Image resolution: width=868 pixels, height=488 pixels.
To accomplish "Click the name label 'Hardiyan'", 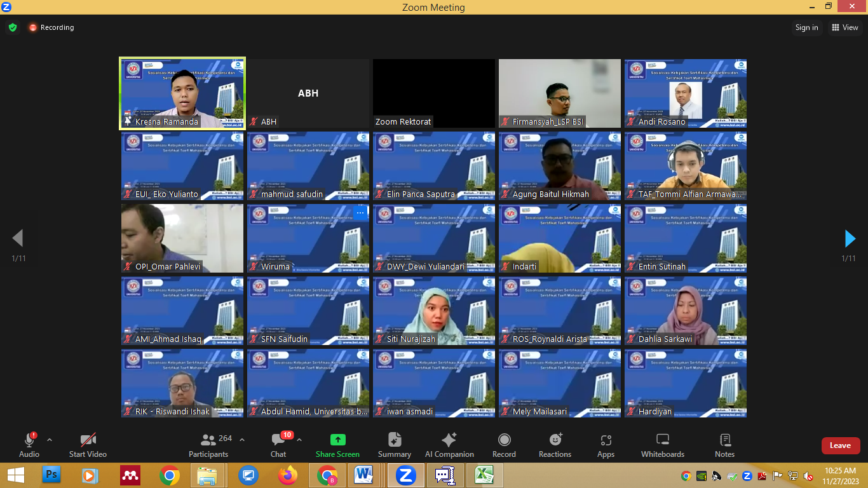I will 655,411.
